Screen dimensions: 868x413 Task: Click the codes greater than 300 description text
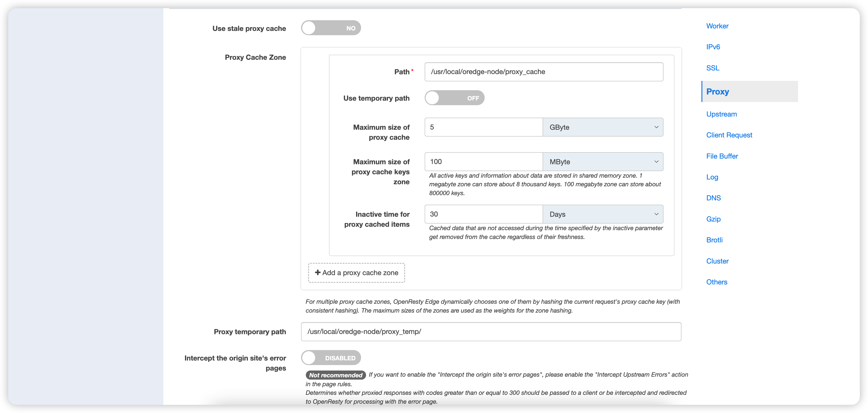(x=496, y=397)
